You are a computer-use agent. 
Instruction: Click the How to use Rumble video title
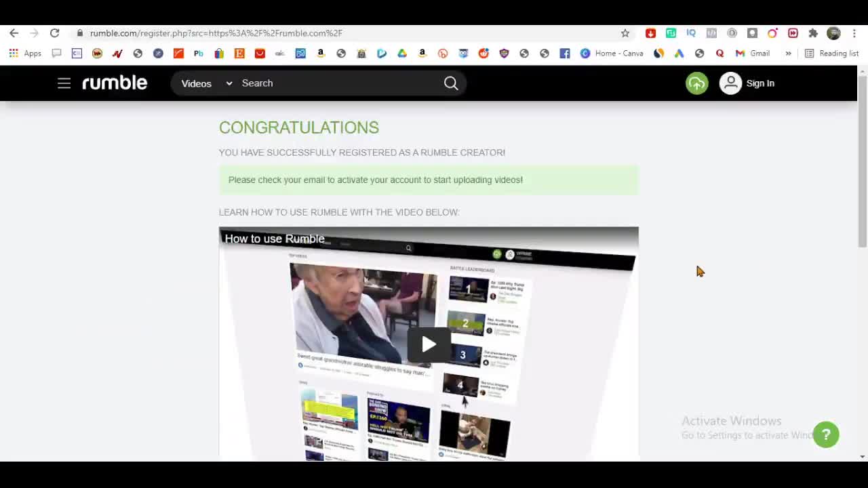click(x=275, y=239)
